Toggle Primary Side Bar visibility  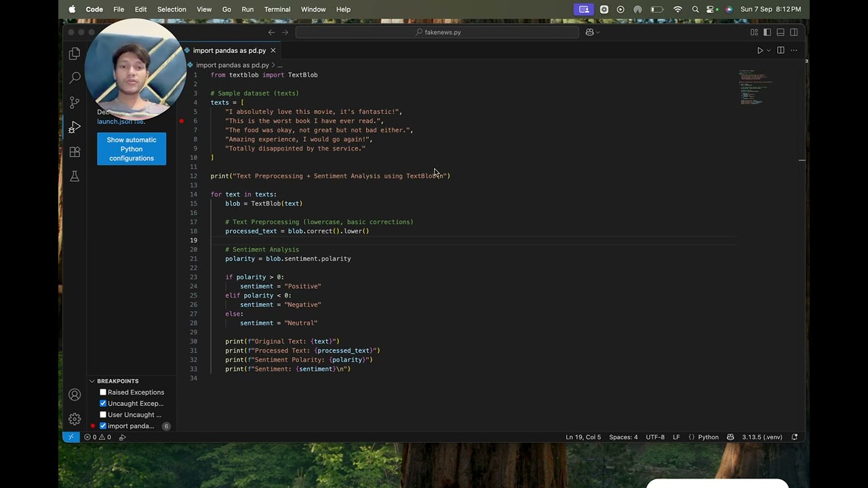tap(767, 32)
